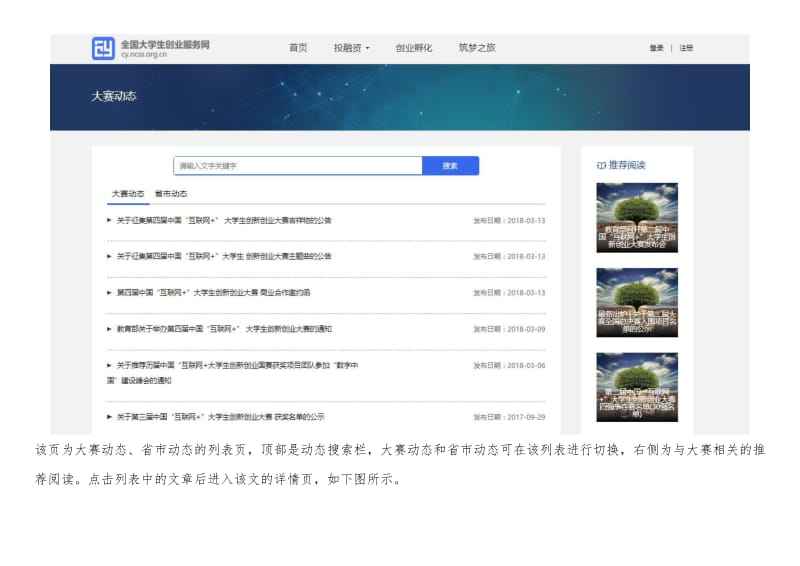The height and width of the screenshot is (566, 800).
Task: Click the arrow bullet beside the 吉祥物 article
Action: pos(109,220)
